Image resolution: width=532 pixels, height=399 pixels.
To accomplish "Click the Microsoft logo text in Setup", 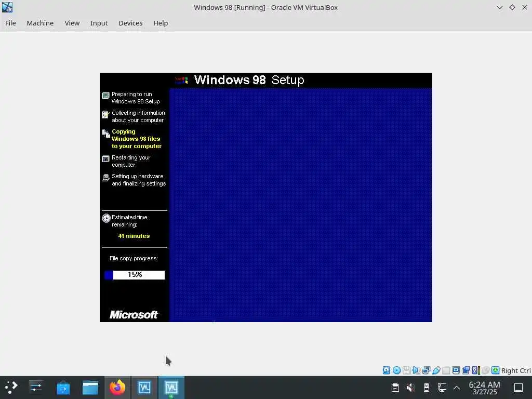I will [x=134, y=315].
